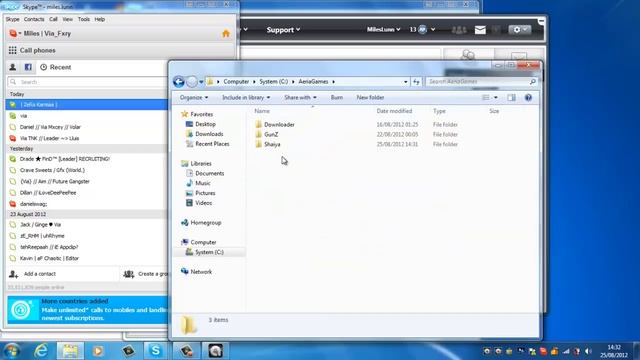Open the Support dropdown in the browser window

pos(283,30)
